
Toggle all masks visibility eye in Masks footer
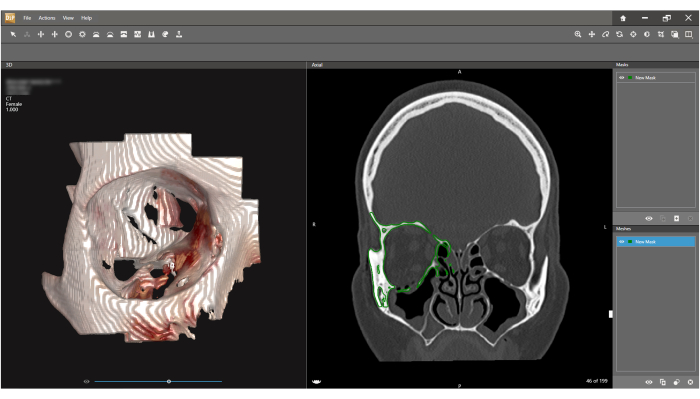(x=649, y=218)
